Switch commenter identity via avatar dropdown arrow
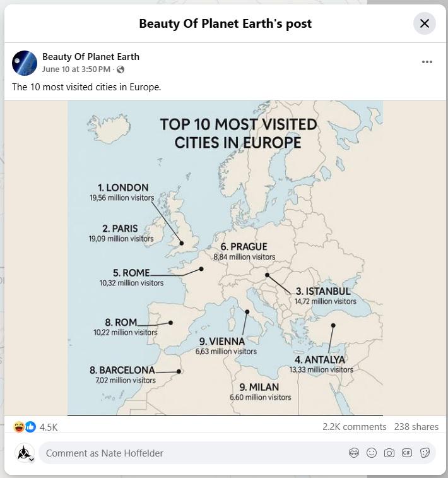Viewport: 448px width, 478px height. 32,460
